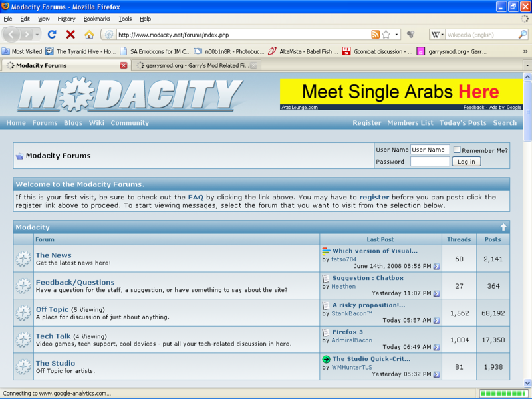Go to last post by AdmiralBacon arrow icon
The height and width of the screenshot is (399, 532).
coord(436,347)
